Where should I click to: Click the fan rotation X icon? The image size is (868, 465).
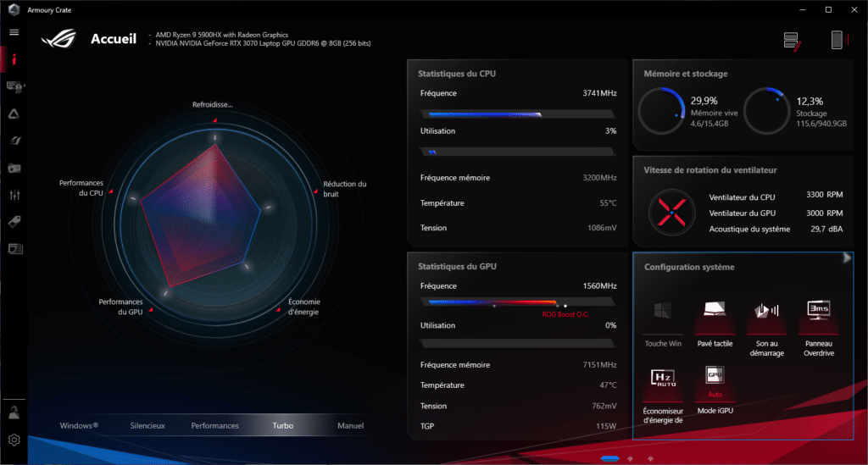click(x=671, y=213)
